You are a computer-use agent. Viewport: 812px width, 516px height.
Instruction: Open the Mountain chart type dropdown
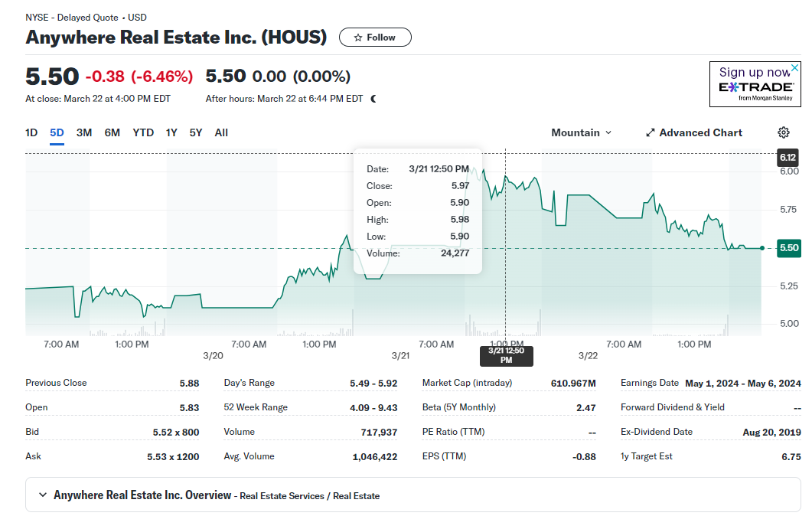tap(581, 132)
